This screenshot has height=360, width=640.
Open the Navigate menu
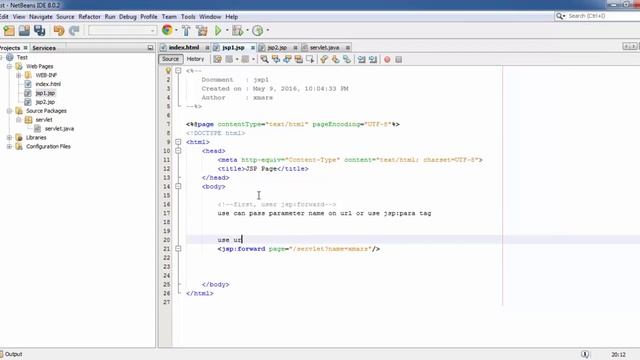[x=41, y=17]
